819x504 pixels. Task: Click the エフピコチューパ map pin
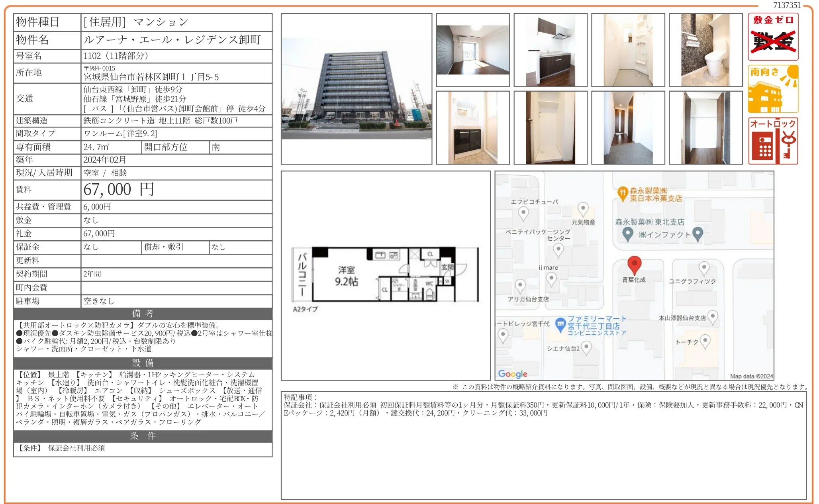(x=523, y=214)
